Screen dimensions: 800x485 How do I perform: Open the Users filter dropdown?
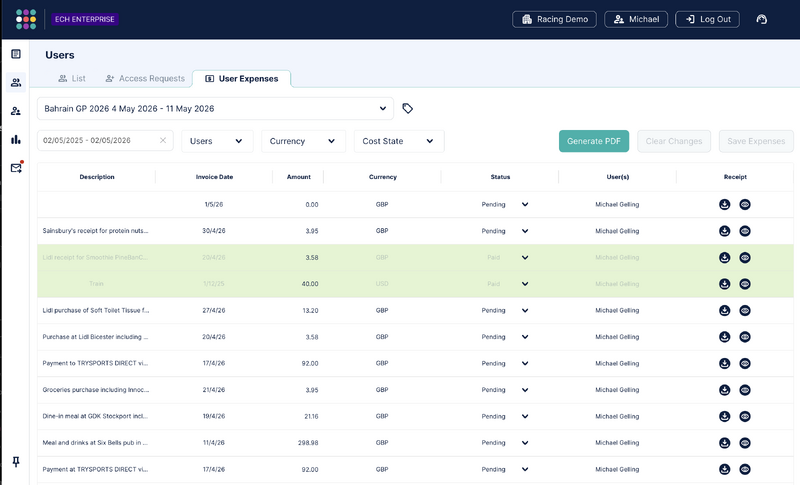click(217, 141)
